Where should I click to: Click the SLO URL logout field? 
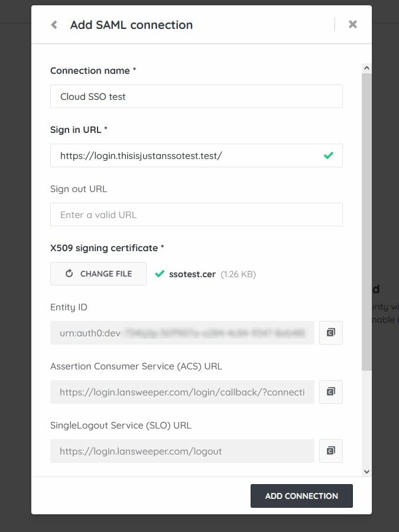click(182, 451)
